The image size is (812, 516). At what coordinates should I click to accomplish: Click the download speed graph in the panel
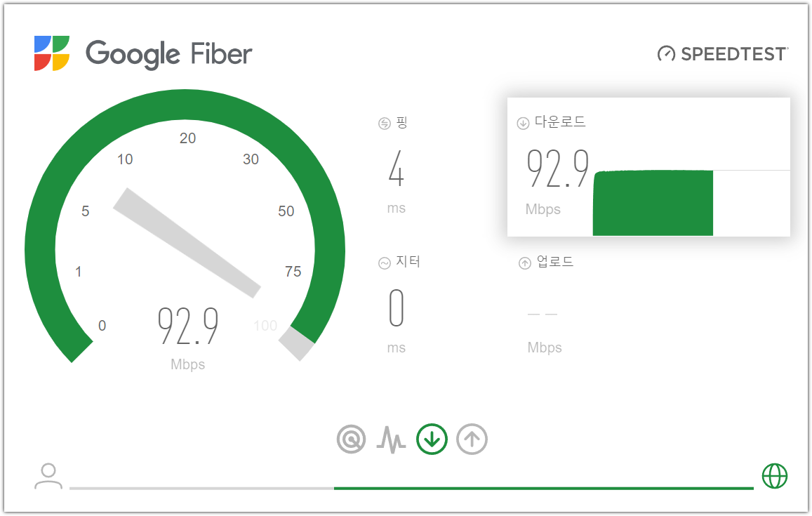click(652, 203)
